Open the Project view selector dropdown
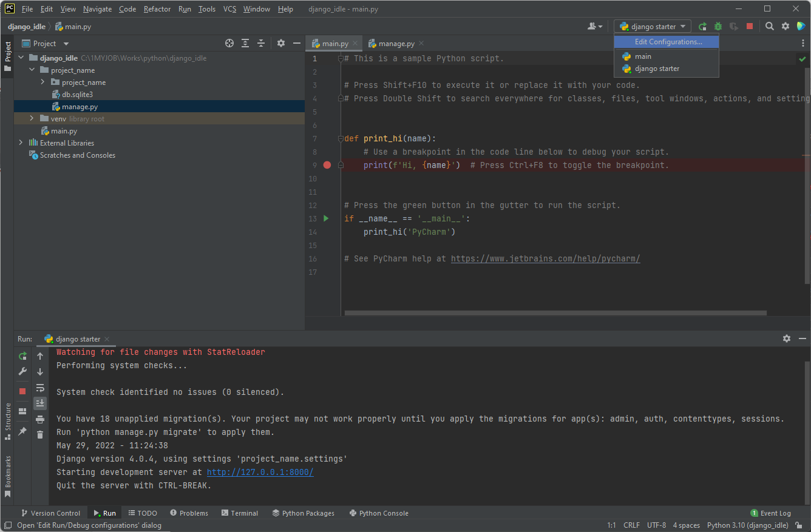Image resolution: width=811 pixels, height=532 pixels. [46, 44]
